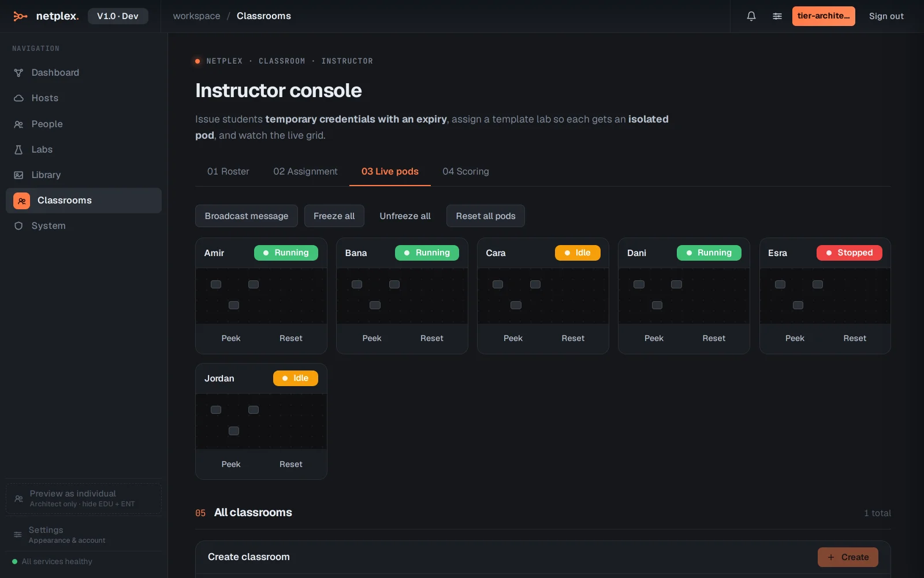Reset Jordan's pod
Image resolution: width=924 pixels, height=578 pixels.
tap(291, 465)
